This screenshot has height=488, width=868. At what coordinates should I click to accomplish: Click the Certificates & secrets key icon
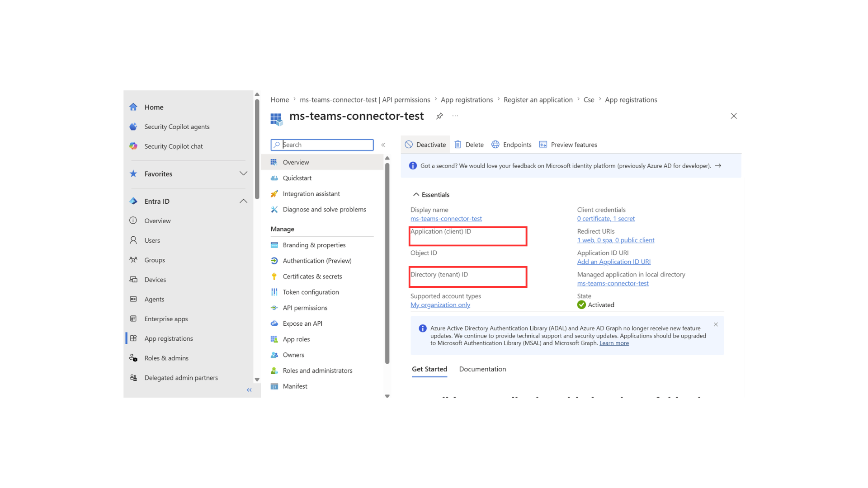tap(274, 276)
